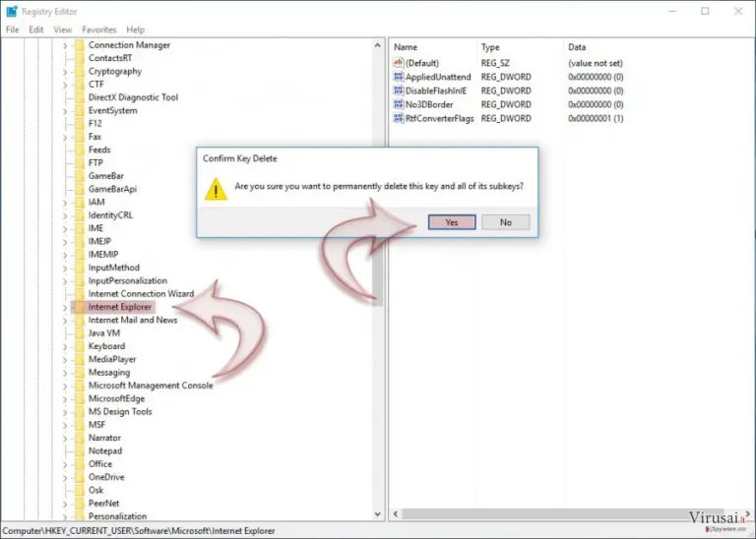Click the EventSystem folder icon

coord(79,110)
